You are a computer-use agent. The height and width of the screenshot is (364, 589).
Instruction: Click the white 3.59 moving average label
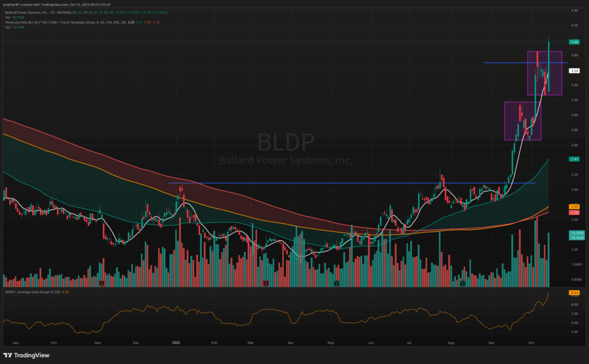[x=573, y=71]
